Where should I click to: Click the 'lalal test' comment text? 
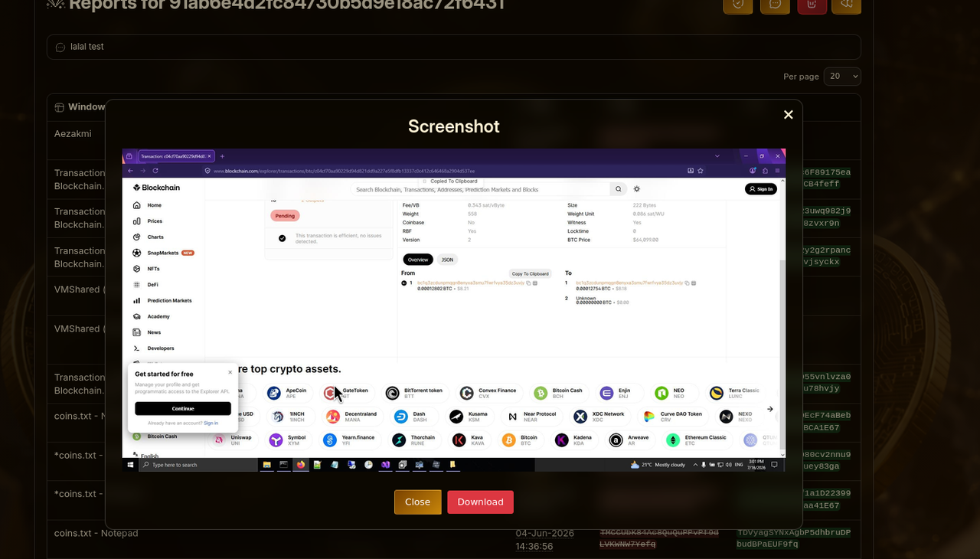[x=87, y=47]
